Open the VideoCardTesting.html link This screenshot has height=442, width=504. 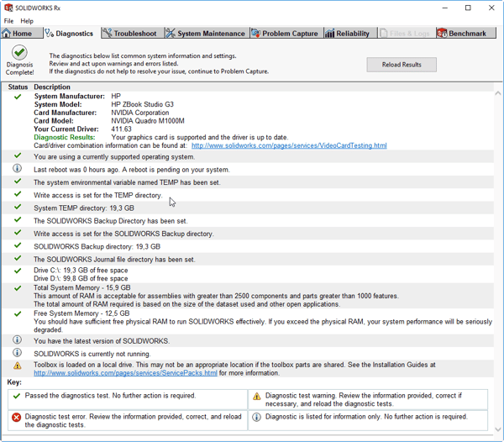point(289,145)
